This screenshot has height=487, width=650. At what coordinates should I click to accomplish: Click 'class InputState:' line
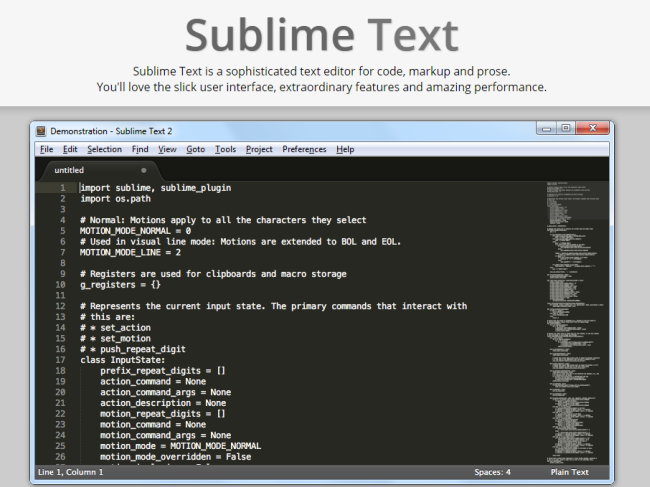(123, 360)
